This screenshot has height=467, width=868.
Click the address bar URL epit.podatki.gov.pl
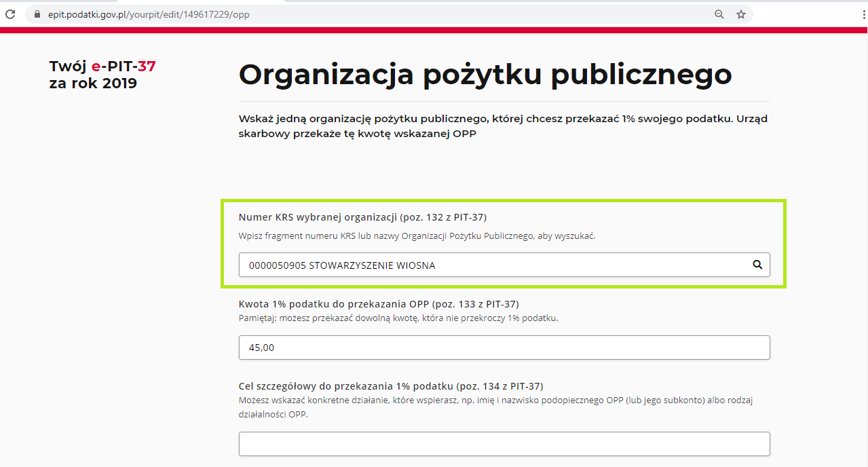coord(149,14)
